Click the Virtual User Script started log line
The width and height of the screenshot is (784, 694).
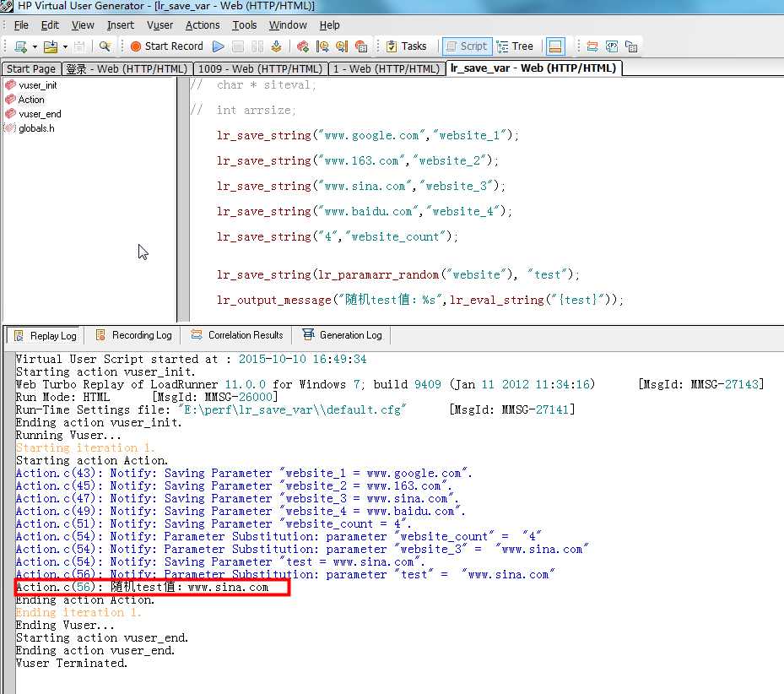(191, 360)
